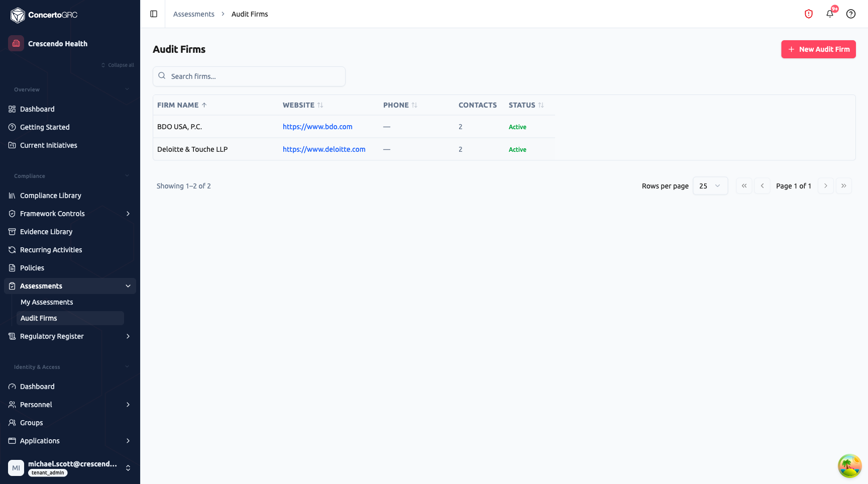Go to previous page button

tap(762, 186)
